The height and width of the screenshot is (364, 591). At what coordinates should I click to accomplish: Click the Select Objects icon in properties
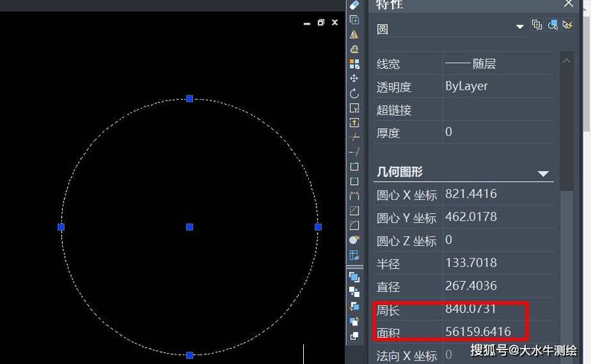(x=552, y=25)
